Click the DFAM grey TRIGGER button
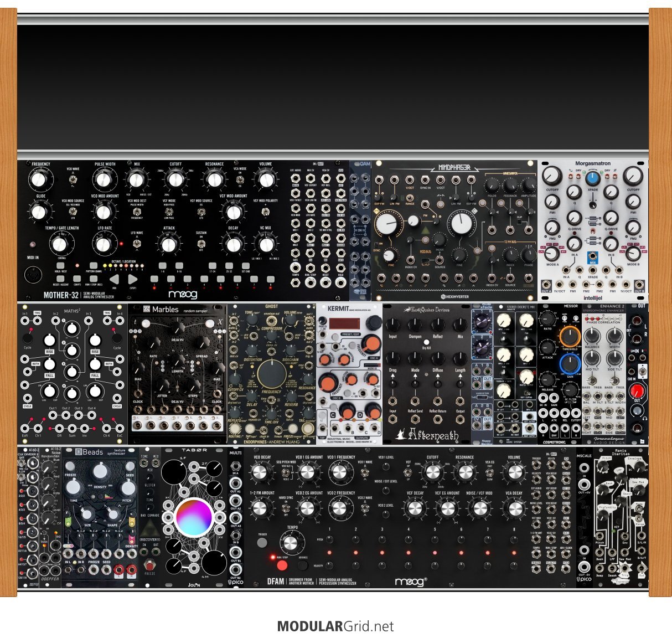The height and width of the screenshot is (638, 672). (x=262, y=543)
